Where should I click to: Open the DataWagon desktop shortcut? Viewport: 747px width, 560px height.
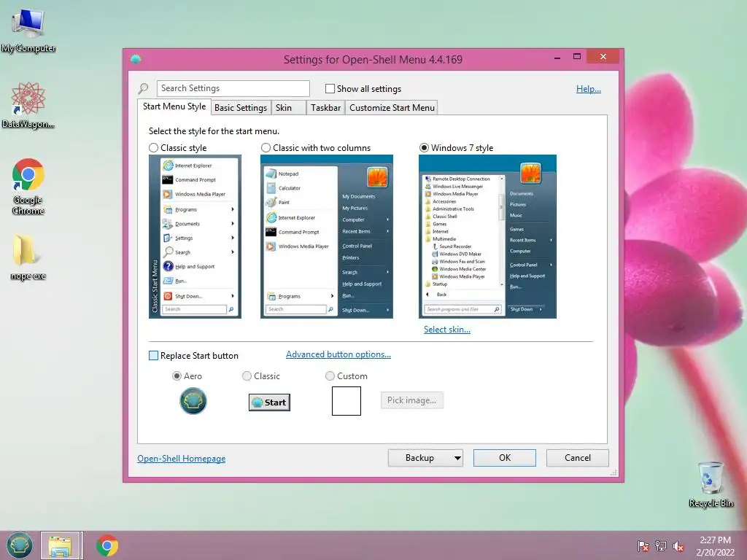click(28, 105)
